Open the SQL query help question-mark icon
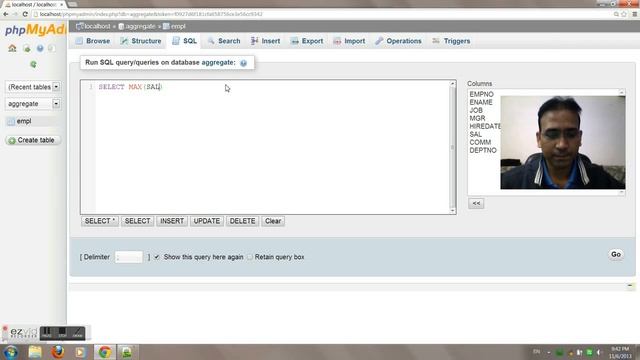This screenshot has width=640, height=360. coord(243,63)
